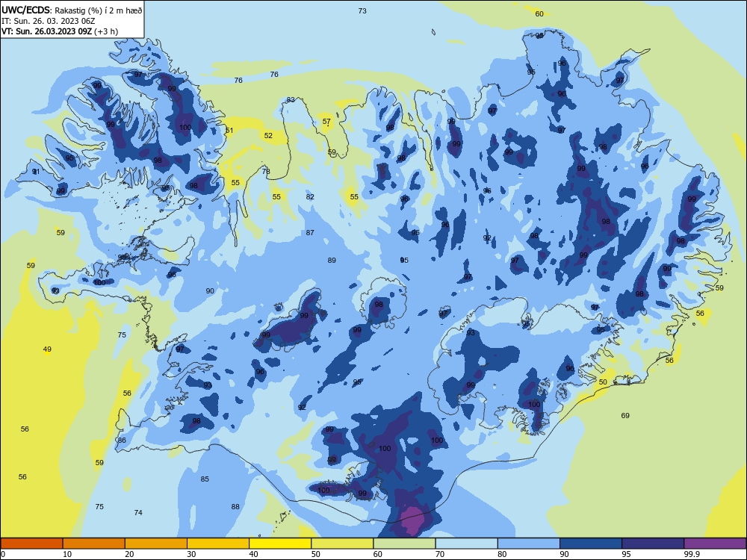Select the humidity value '87' on the map
Viewport: 747px width, 560px height.
point(310,233)
